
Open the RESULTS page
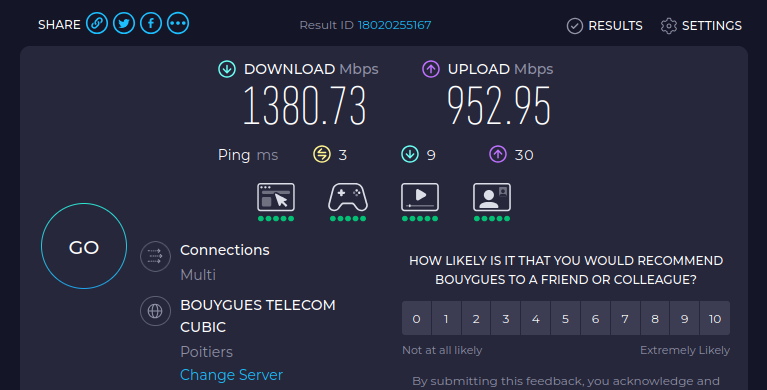pyautogui.click(x=605, y=25)
